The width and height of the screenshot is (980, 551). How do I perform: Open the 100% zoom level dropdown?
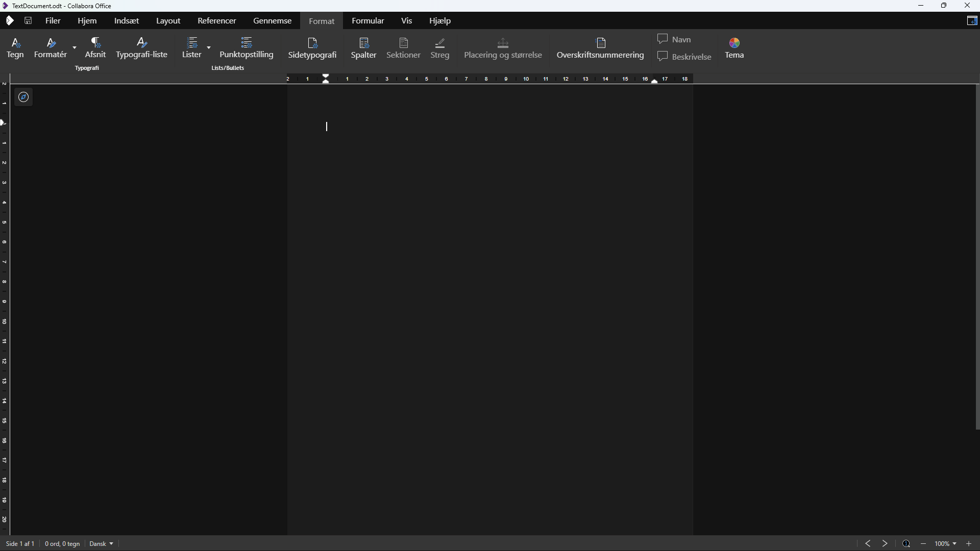(945, 543)
